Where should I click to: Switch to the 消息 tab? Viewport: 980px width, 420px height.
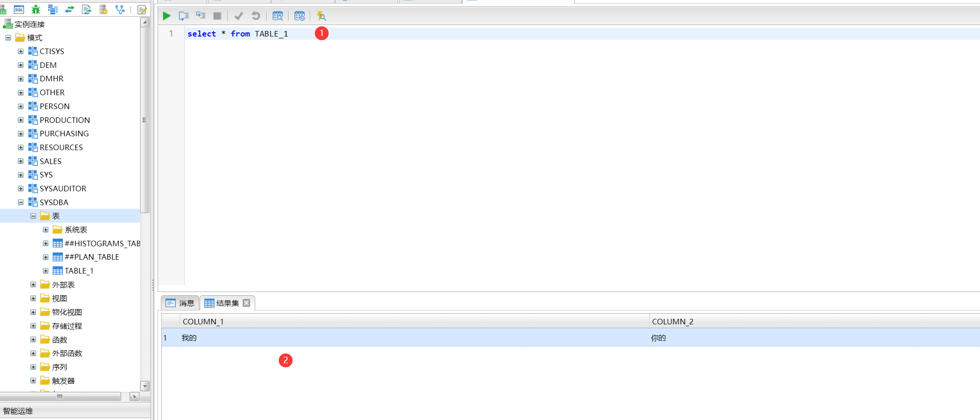tap(181, 303)
